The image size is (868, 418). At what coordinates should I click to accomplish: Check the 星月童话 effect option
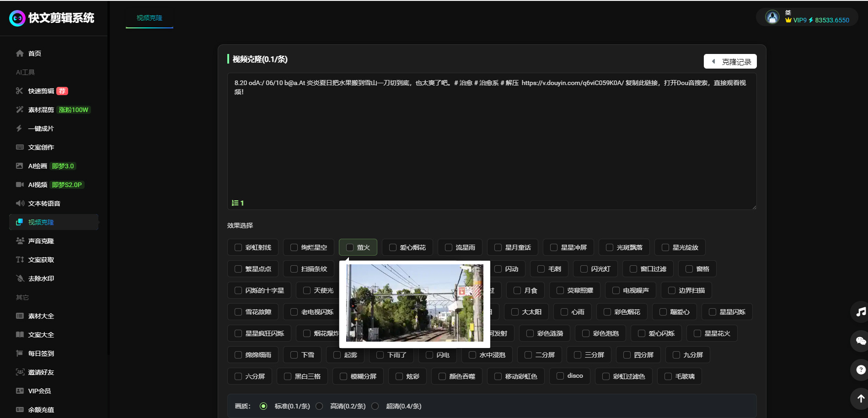click(498, 247)
